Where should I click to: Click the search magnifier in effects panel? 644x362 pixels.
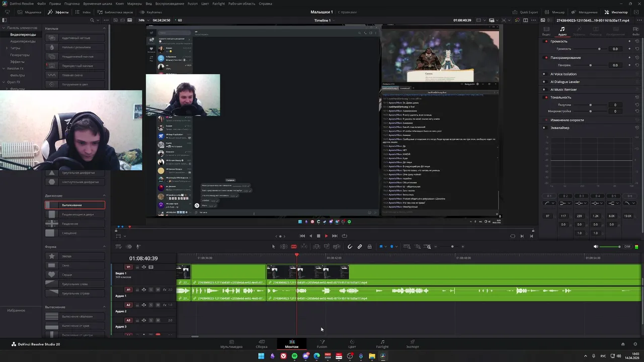click(x=92, y=20)
